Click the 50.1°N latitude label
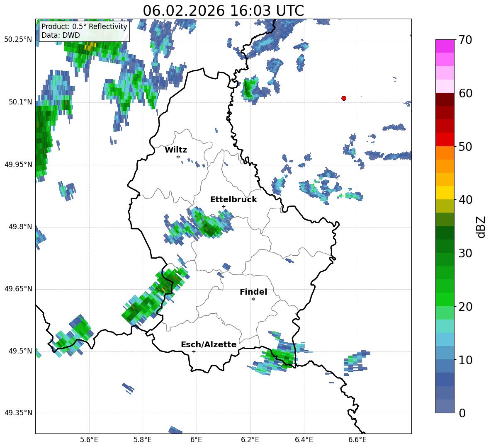 click(20, 102)
